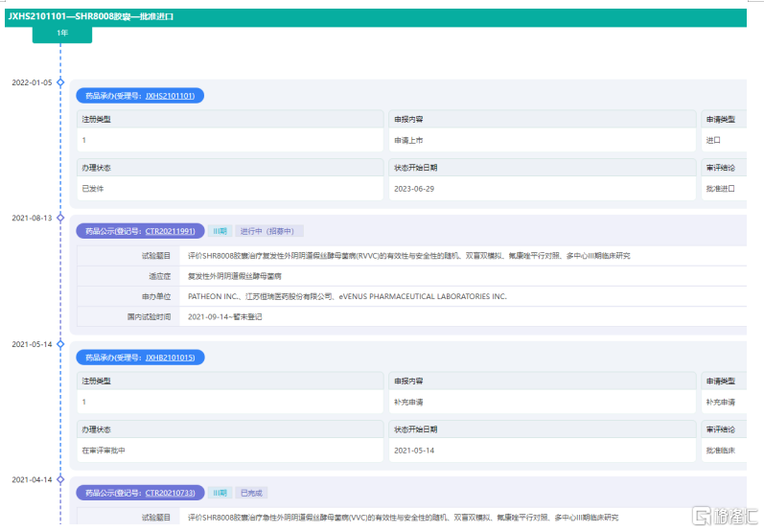The width and height of the screenshot is (764, 532).
Task: Click the VVC trial title text at bottom
Action: click(x=403, y=518)
